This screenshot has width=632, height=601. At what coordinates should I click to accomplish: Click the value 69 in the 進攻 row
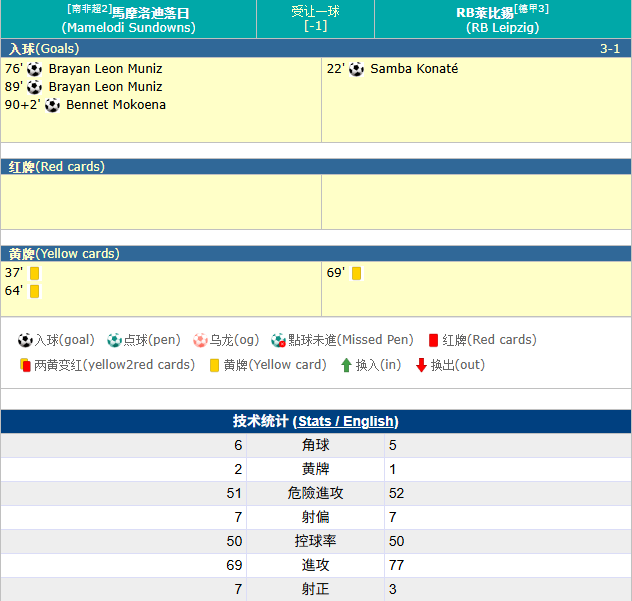click(x=234, y=565)
